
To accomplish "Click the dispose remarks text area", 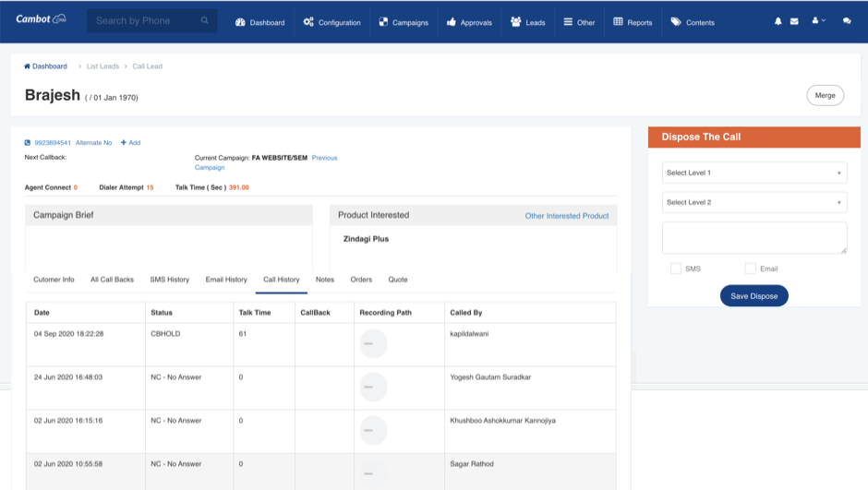I will pos(754,237).
